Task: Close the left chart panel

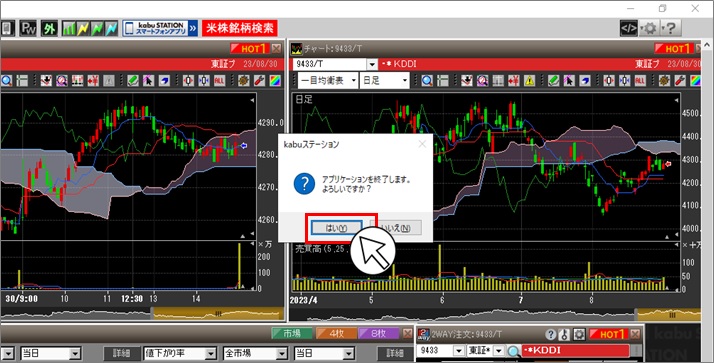Action: pos(277,48)
